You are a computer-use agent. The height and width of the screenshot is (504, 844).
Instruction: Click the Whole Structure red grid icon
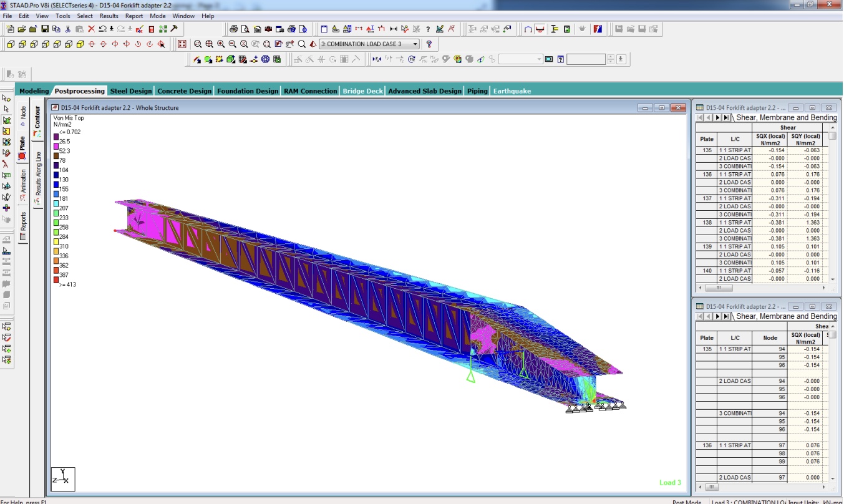click(182, 44)
